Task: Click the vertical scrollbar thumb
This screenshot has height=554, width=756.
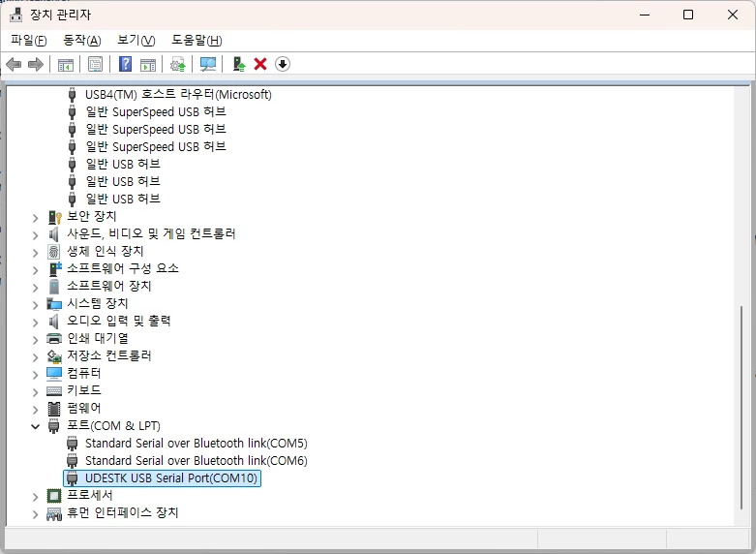Action: coord(741,408)
